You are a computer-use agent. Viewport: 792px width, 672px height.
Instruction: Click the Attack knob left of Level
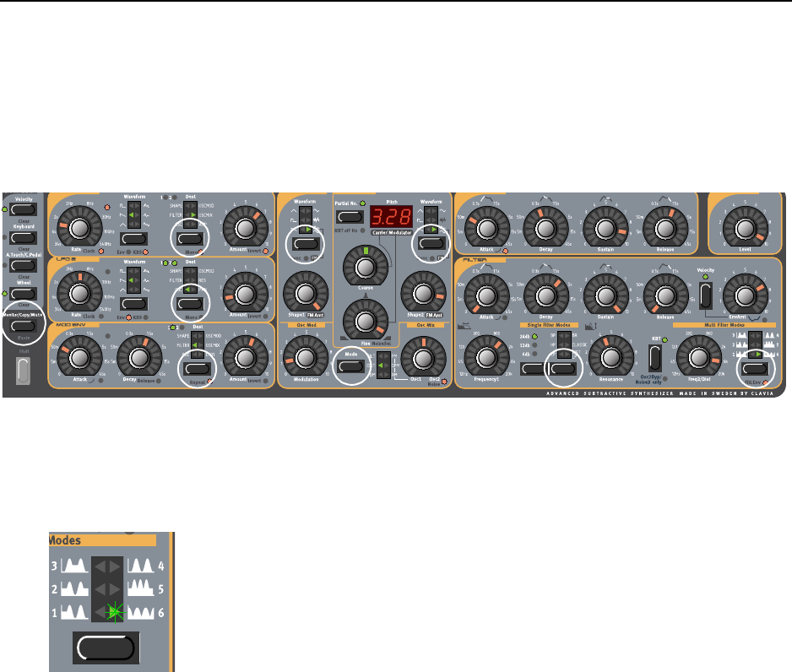tap(486, 228)
